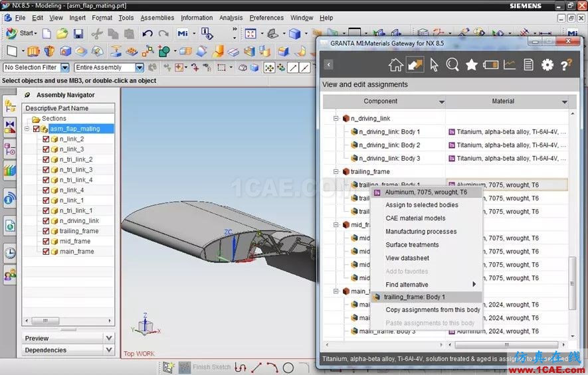The width and height of the screenshot is (588, 375).
Task: Uncheck the n_driving_link component checkbox
Action: pos(46,220)
